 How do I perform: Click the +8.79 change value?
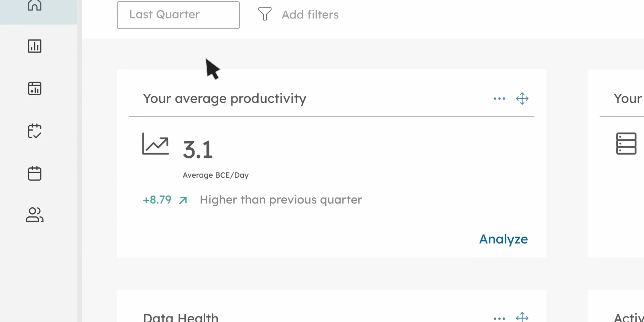[x=157, y=200]
